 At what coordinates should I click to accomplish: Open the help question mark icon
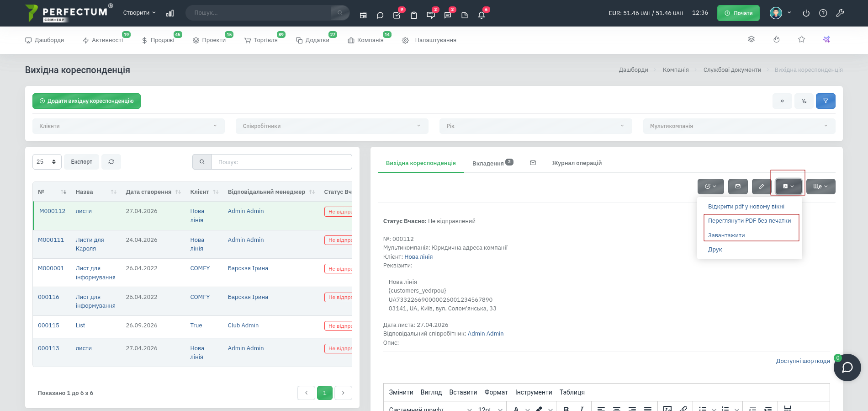pos(823,13)
